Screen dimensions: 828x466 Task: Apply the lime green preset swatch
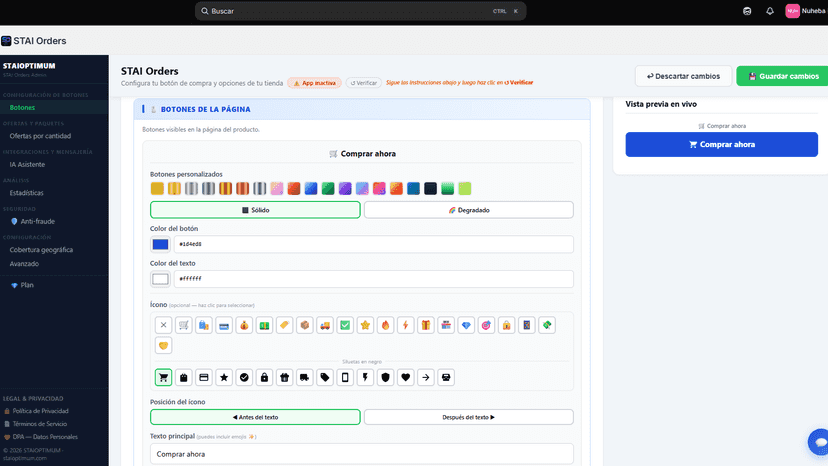(x=465, y=189)
